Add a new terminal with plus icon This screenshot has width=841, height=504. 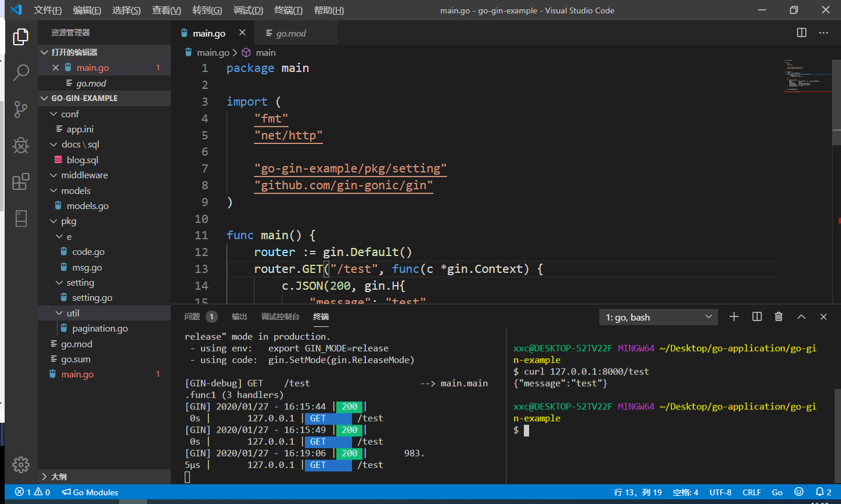tap(734, 316)
